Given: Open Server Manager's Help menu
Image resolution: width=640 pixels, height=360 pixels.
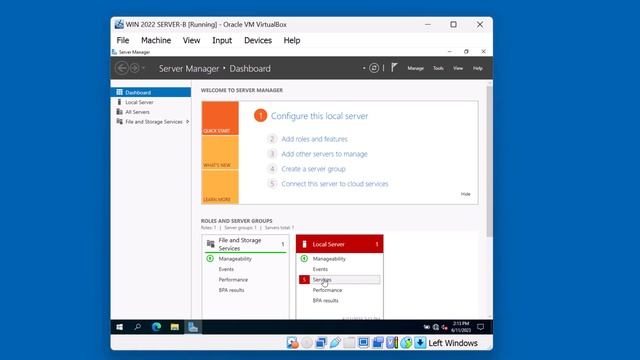Looking at the screenshot, I should [478, 68].
